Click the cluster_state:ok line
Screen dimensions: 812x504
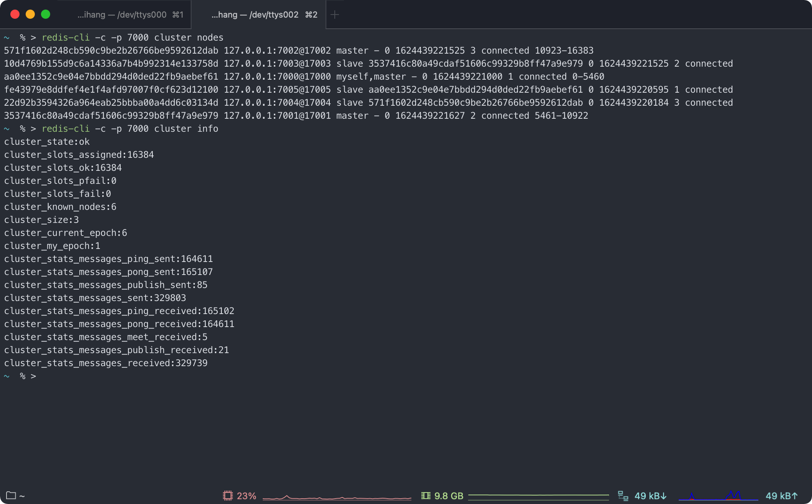pos(47,142)
